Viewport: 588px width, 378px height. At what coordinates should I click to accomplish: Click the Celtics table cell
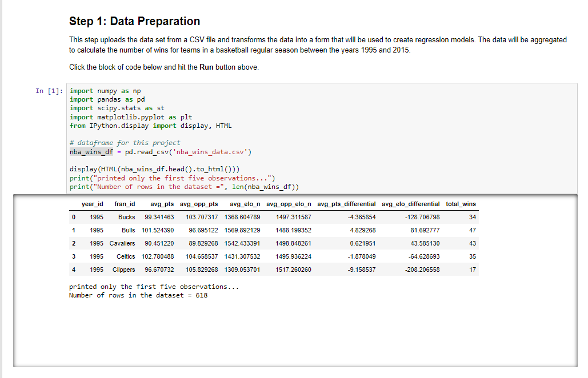126,256
